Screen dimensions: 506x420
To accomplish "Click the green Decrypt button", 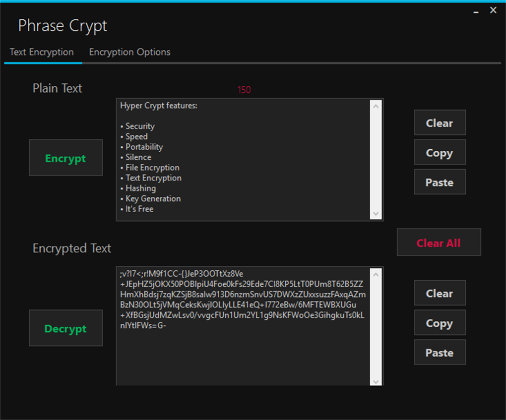I will (x=66, y=328).
